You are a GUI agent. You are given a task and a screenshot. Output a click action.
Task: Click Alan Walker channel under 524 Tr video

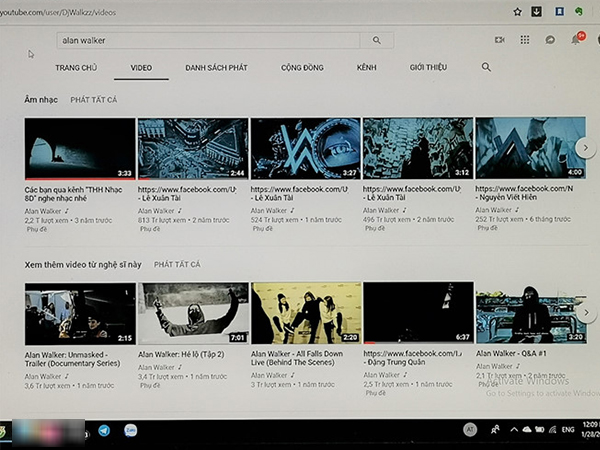pos(269,210)
